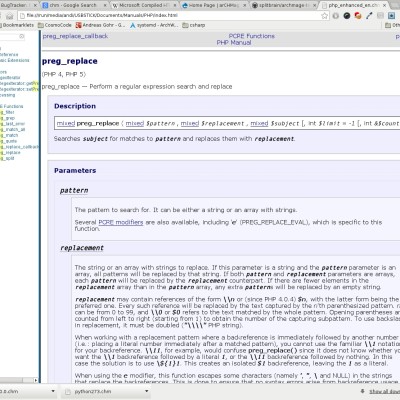Clear the sidebar search field
Viewport: 400px width, 400px height.
click(x=22, y=36)
